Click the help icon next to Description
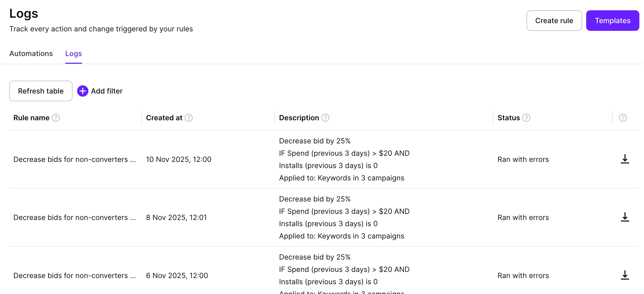Screen dimensions: 644x294 coord(325,118)
